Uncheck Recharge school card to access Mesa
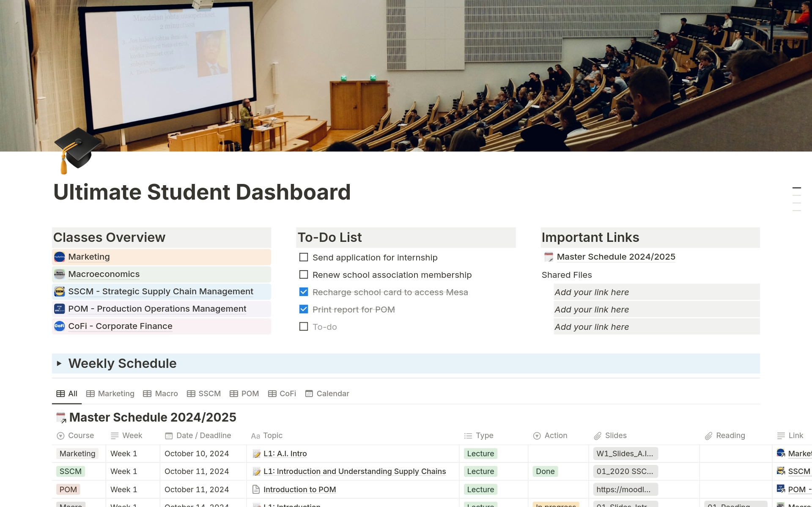Image resolution: width=812 pixels, height=507 pixels. coord(303,292)
